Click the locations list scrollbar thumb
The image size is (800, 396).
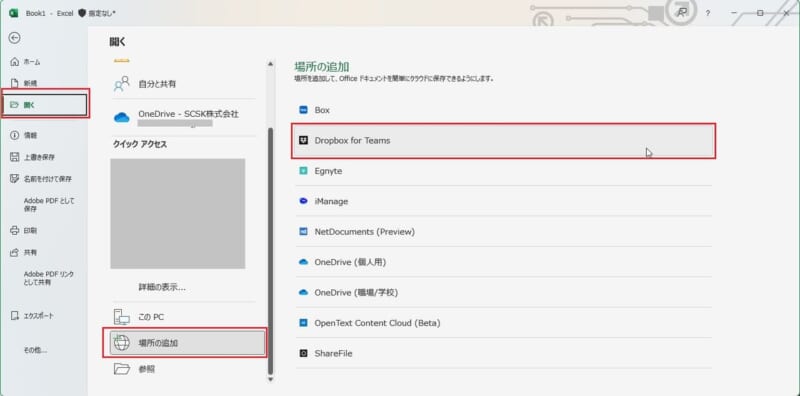tap(270, 251)
